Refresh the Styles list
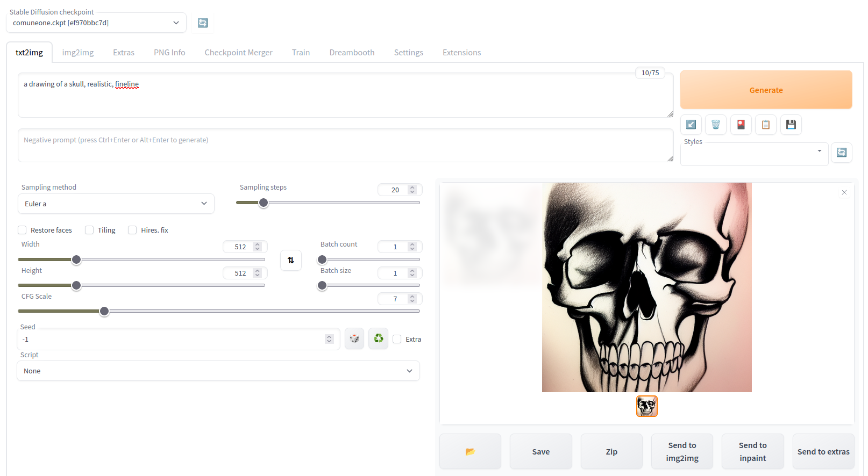Image resolution: width=868 pixels, height=476 pixels. tap(842, 153)
